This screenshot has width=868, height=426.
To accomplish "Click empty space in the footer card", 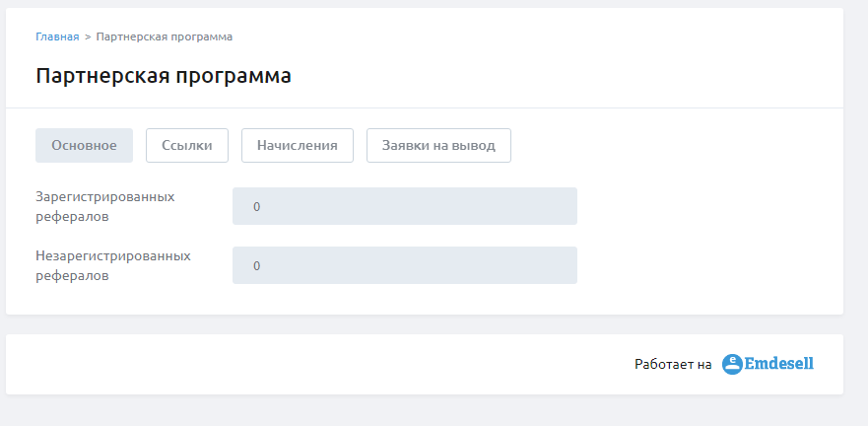I will [277, 365].
